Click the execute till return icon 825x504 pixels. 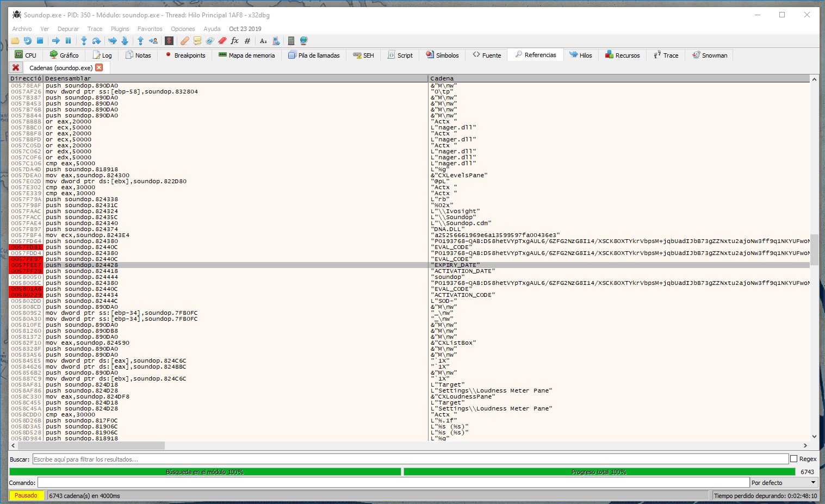(x=140, y=41)
